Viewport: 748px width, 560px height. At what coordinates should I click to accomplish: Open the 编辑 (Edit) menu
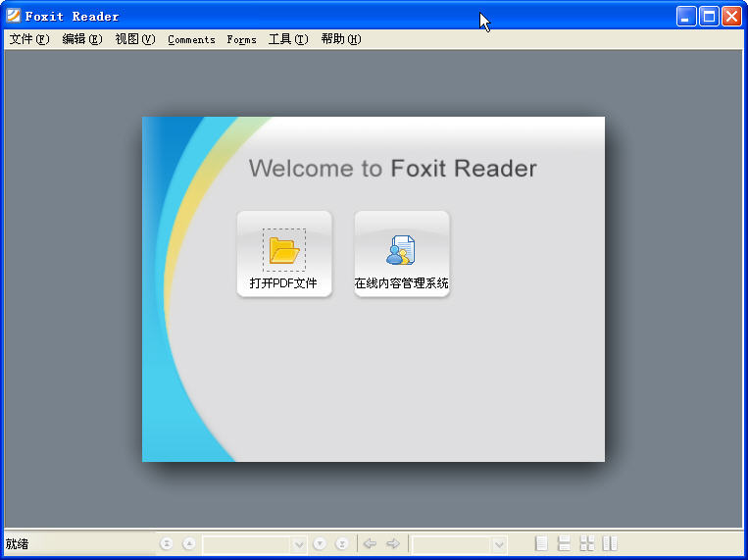[x=81, y=39]
